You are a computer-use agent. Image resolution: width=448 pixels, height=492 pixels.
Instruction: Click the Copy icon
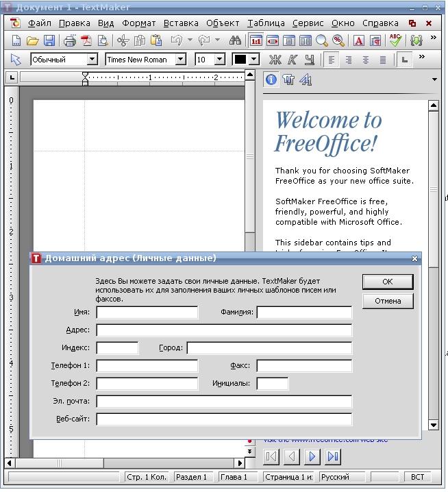click(140, 41)
